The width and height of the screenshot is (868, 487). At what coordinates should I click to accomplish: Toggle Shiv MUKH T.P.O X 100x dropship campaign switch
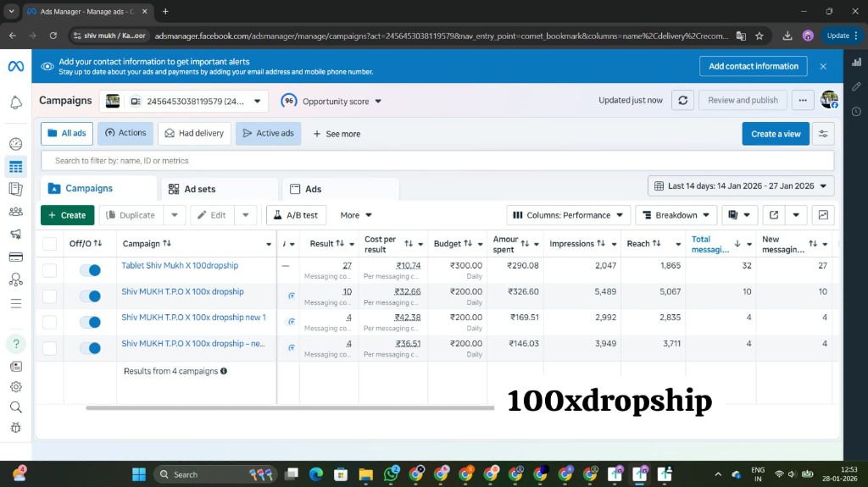click(90, 296)
